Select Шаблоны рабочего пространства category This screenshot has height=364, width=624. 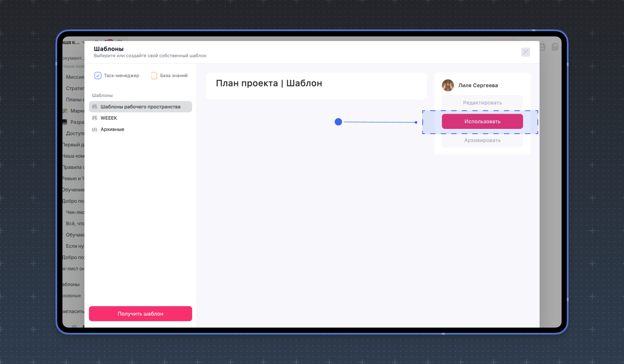[x=140, y=107]
